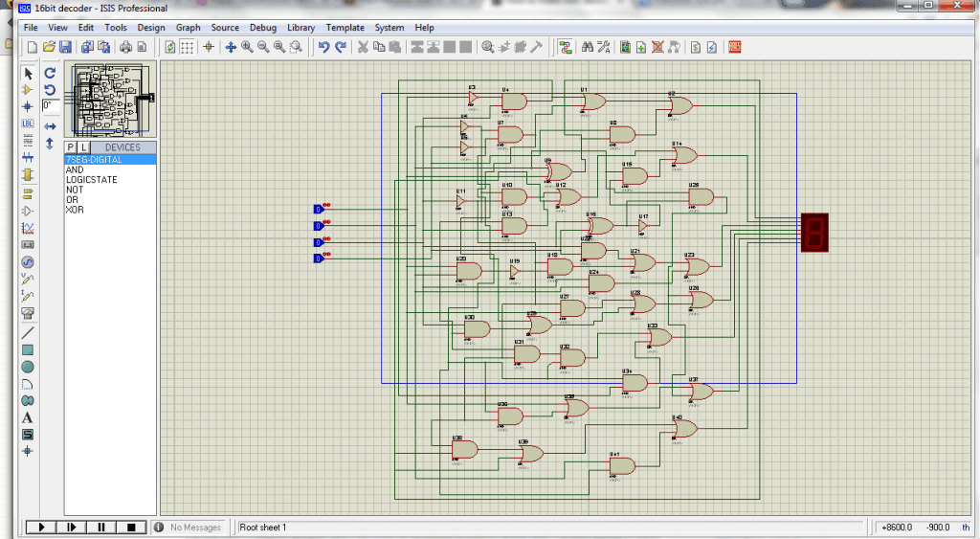This screenshot has height=539, width=980.
Task: Toggle the wire auto-router icon
Action: coord(566,47)
